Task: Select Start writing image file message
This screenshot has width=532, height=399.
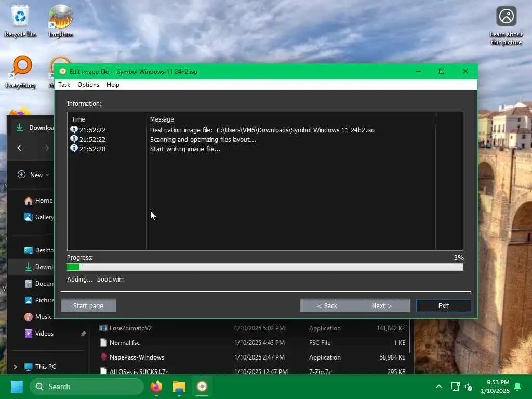Action: coord(185,149)
